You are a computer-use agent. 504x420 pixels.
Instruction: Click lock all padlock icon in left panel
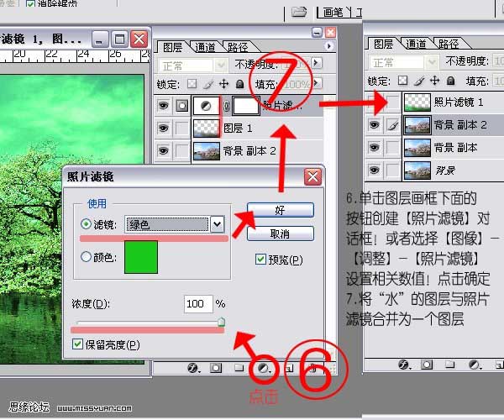click(239, 84)
